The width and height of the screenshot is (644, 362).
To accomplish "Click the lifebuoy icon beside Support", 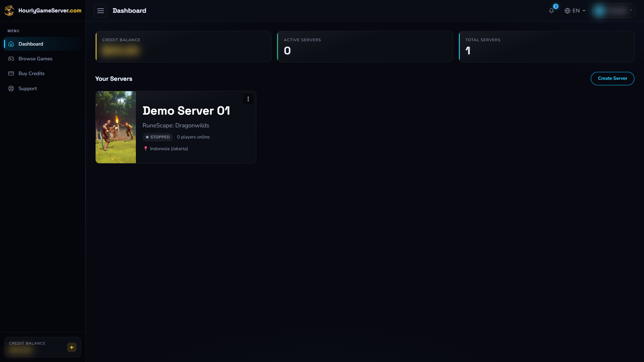I will point(11,88).
